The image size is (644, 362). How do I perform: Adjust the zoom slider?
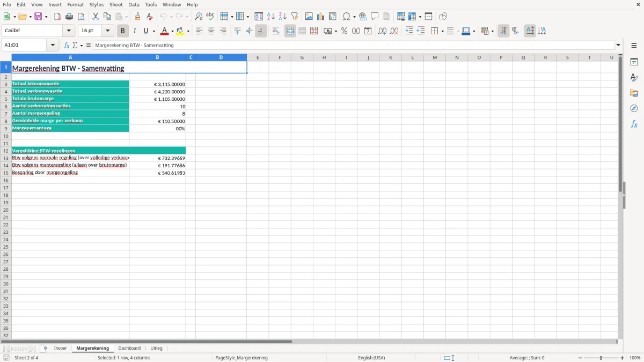click(601, 358)
